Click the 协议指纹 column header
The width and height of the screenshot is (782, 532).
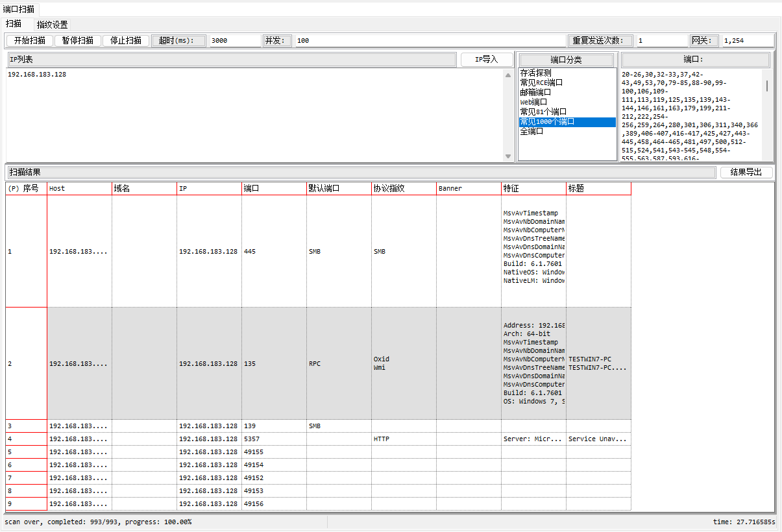[x=403, y=189]
